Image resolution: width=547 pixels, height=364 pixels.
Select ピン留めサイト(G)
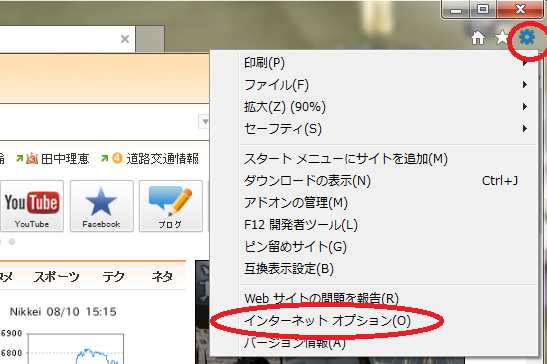388,247
